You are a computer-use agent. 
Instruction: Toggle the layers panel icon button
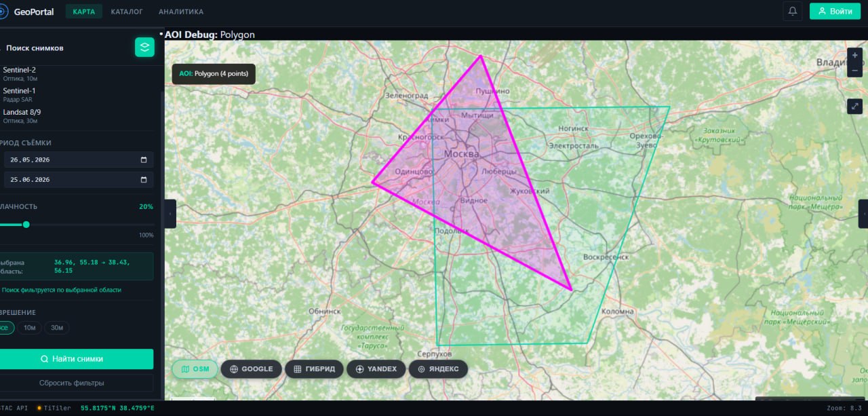[144, 47]
